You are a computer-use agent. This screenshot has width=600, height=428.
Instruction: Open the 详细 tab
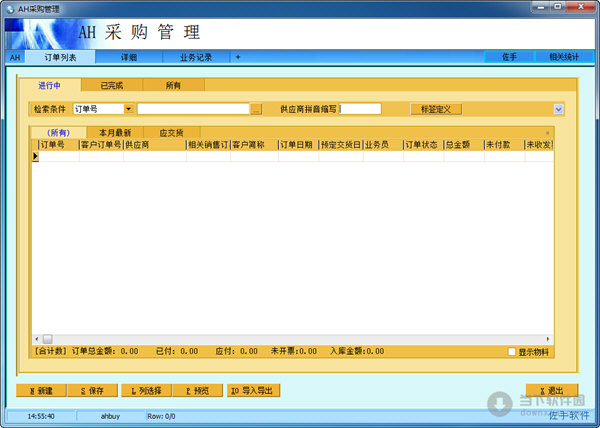pyautogui.click(x=129, y=57)
